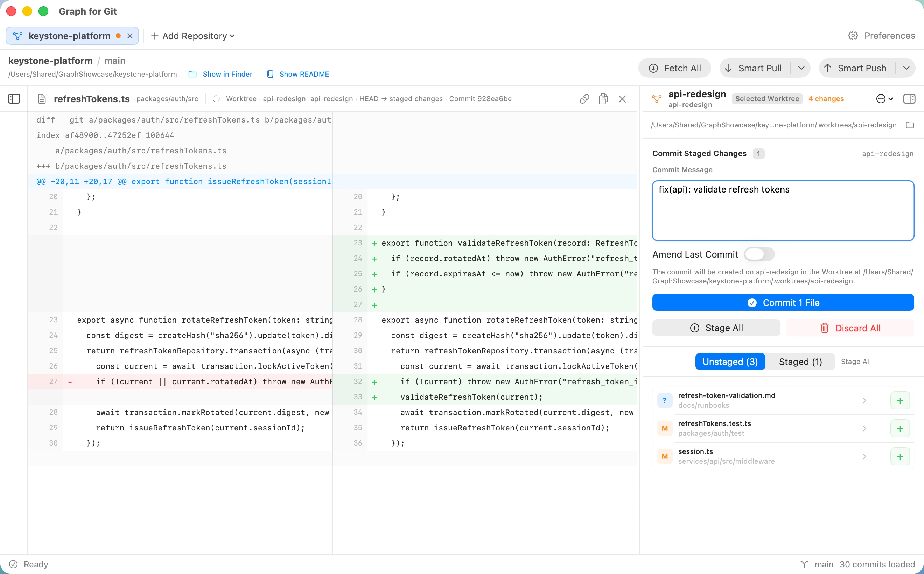This screenshot has height=574, width=924.
Task: Copy diff contents with clipboard icon
Action: coord(603,99)
